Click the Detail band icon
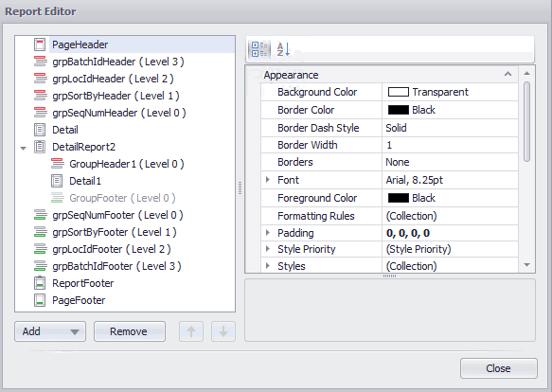This screenshot has height=392, width=552. [x=40, y=130]
